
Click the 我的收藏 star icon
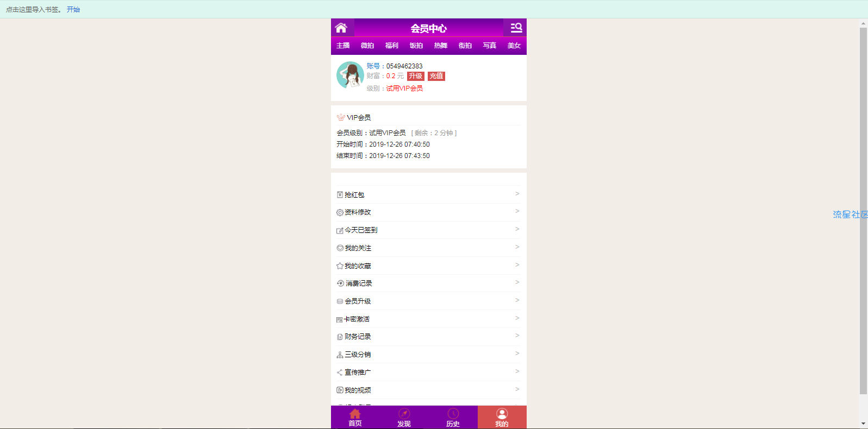[x=340, y=266]
